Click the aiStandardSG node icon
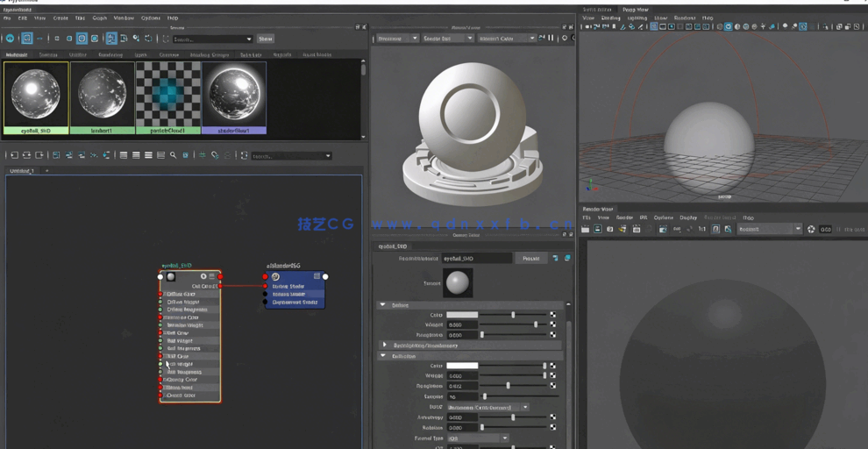The width and height of the screenshot is (868, 449). pos(275,277)
